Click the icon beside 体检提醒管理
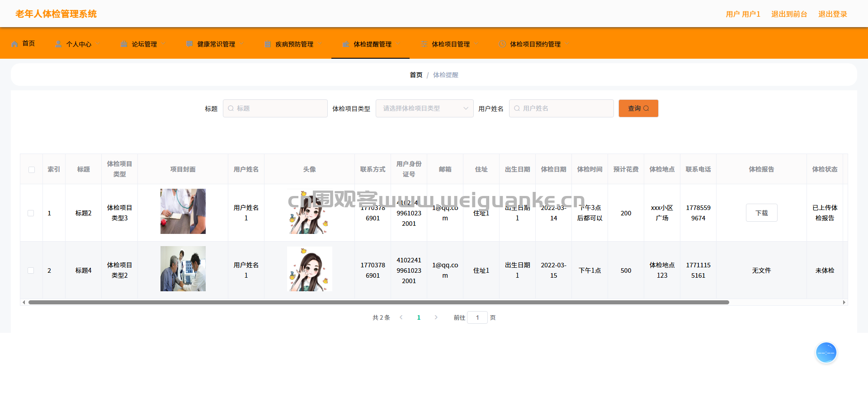 click(346, 44)
